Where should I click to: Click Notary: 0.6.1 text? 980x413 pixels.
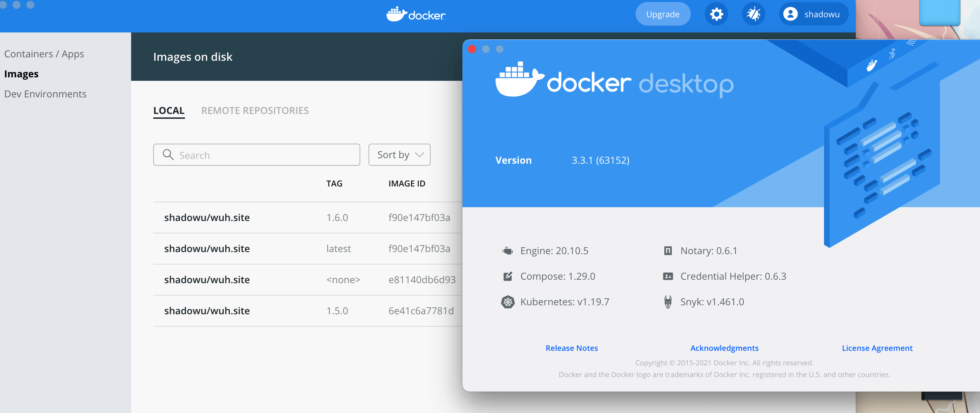pyautogui.click(x=709, y=251)
